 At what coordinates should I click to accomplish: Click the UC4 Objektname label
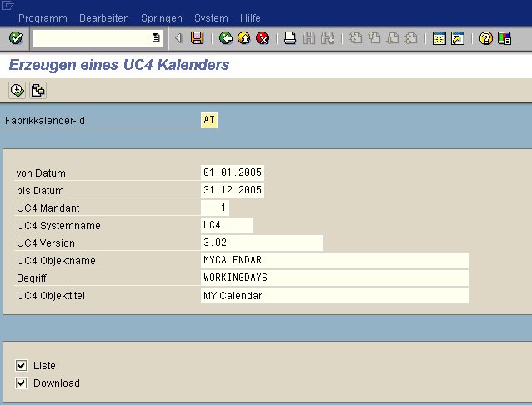pyautogui.click(x=57, y=261)
